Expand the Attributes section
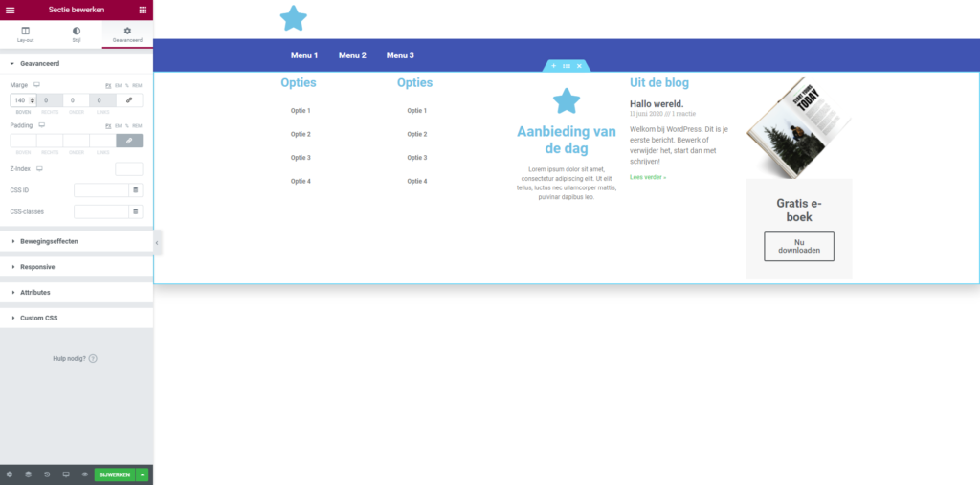 click(77, 293)
